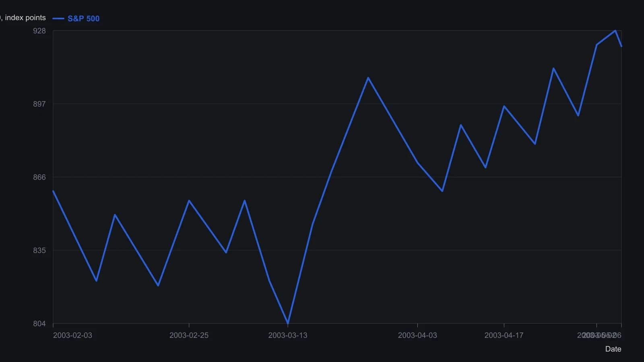The height and width of the screenshot is (362, 644).
Task: Select the 835 y-axis label
Action: (39, 250)
